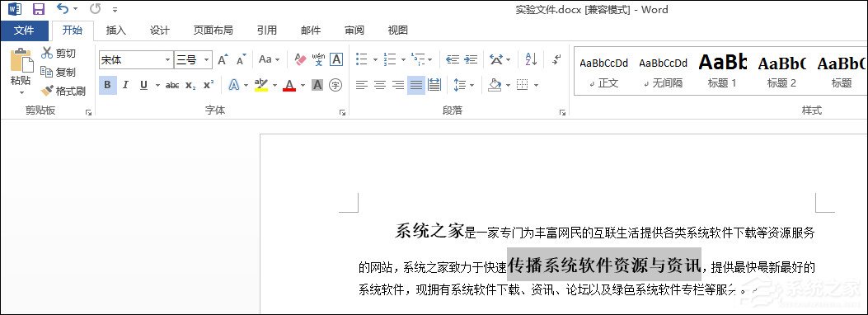Click the phonetic guide wén icon
The height and width of the screenshot is (315, 868).
tap(318, 59)
